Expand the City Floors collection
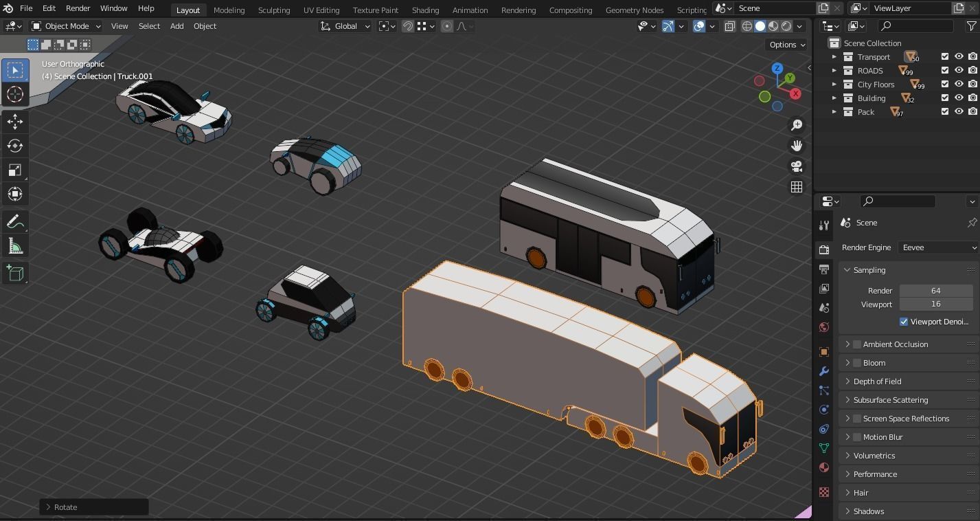This screenshot has height=521, width=980. pyautogui.click(x=834, y=85)
